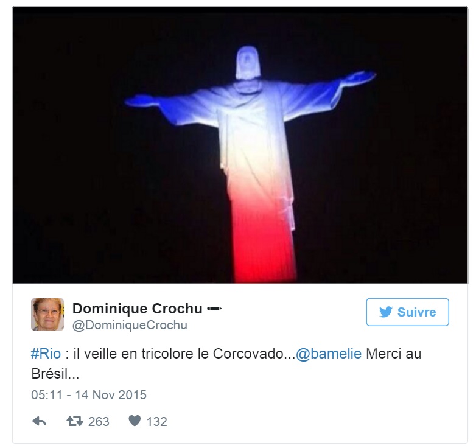
Task: Click the reply arrow icon
Action: coord(39,421)
